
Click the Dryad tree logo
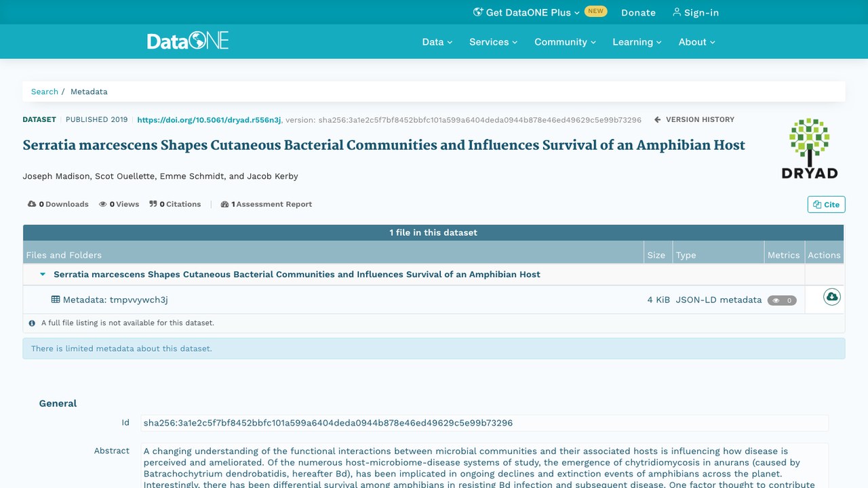pos(810,148)
